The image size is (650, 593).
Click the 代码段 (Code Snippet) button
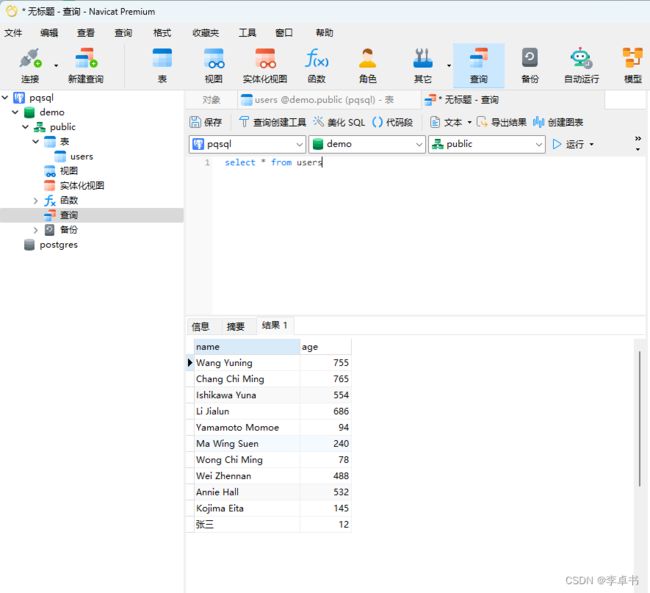(393, 122)
